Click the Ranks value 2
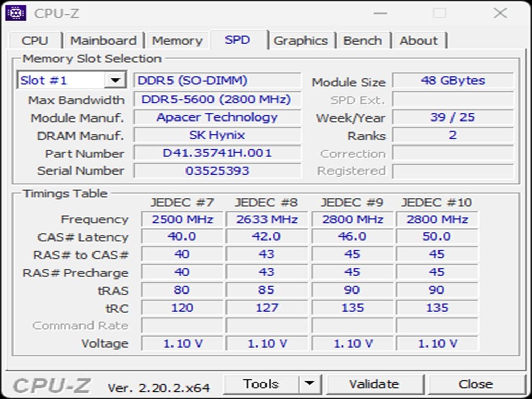Image resolution: width=532 pixels, height=399 pixels. pos(453,135)
